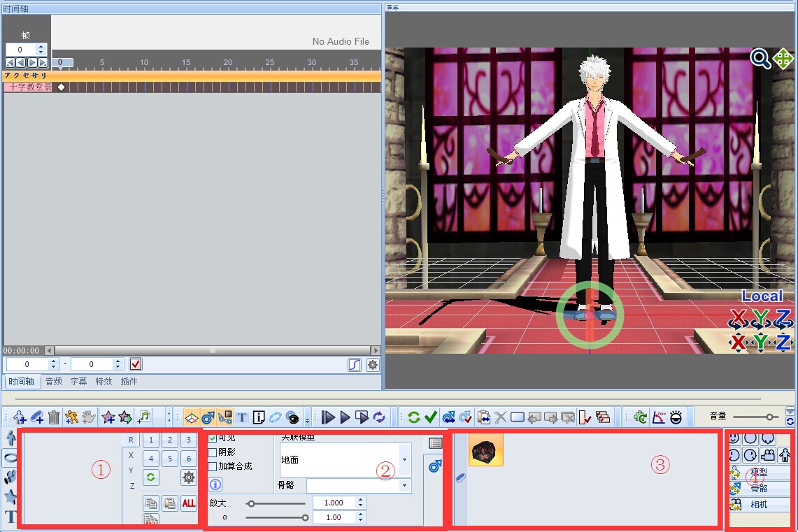
Task: Adjust the α transparency slider
Action: point(276,518)
